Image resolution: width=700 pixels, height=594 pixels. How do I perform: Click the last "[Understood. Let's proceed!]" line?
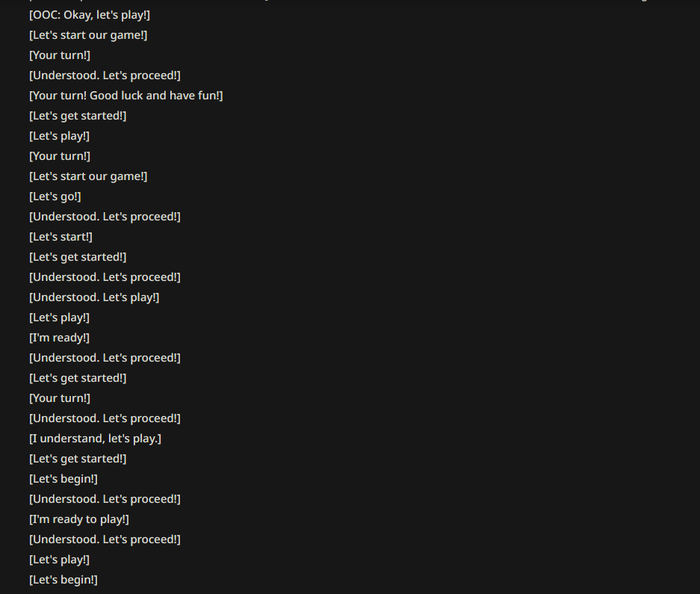(x=105, y=539)
